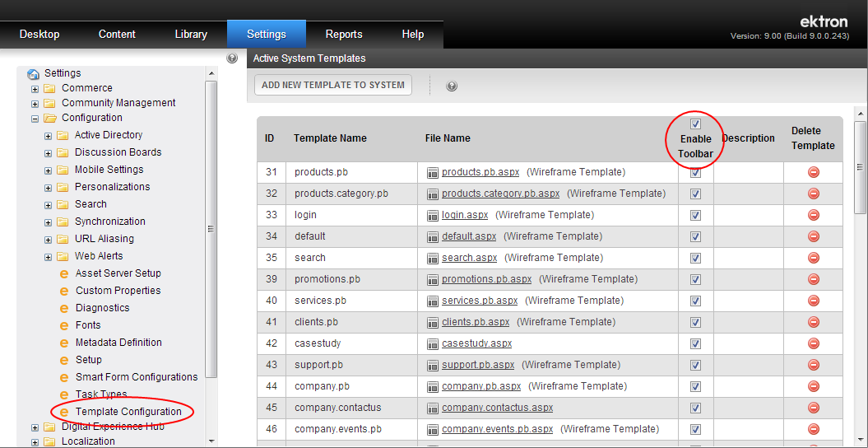Click Add New Template To System button

[333, 85]
